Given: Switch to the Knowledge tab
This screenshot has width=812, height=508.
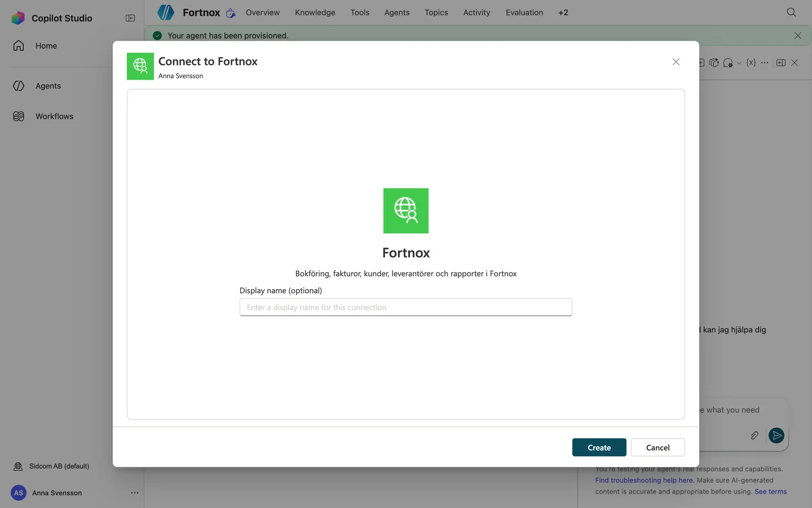Looking at the screenshot, I should tap(315, 12).
